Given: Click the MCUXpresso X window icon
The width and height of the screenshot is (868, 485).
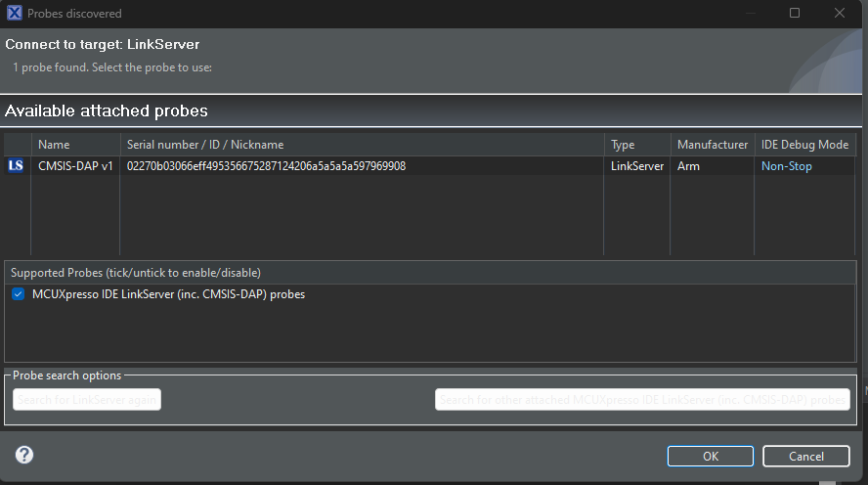Looking at the screenshot, I should (x=15, y=13).
